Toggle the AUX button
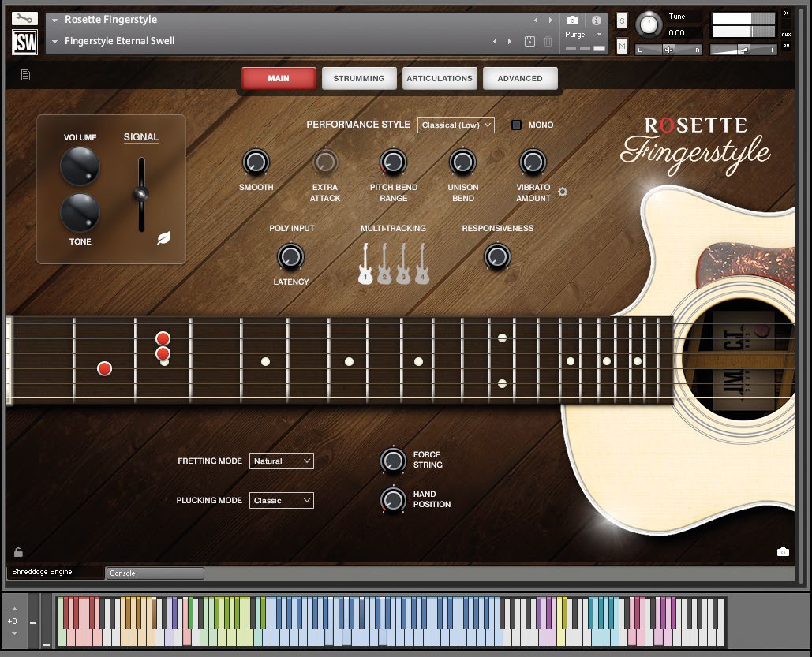 point(786,35)
